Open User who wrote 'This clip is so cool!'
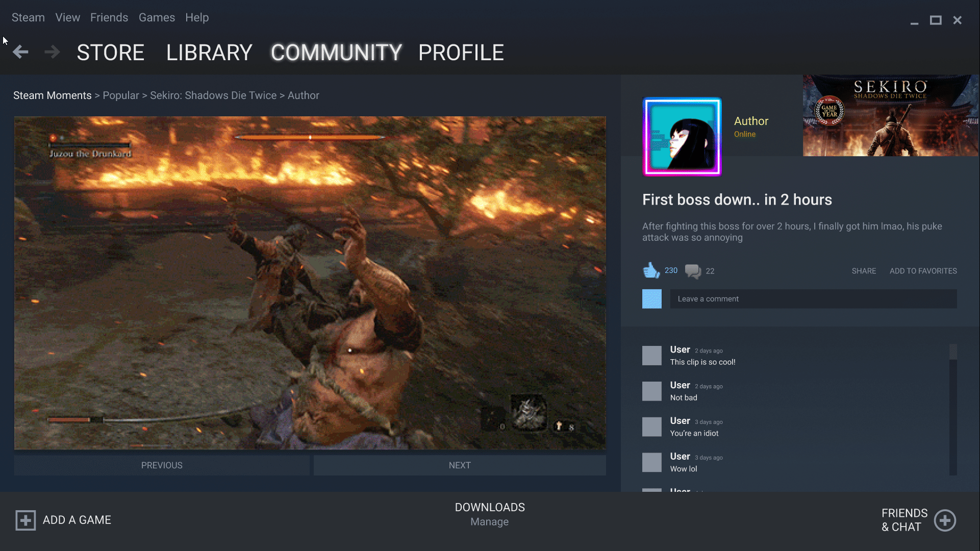Viewport: 980px width, 551px height. (x=680, y=349)
